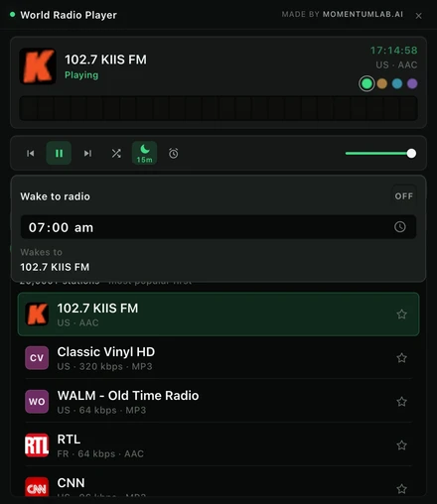Click the shuffle stations icon

116,153
